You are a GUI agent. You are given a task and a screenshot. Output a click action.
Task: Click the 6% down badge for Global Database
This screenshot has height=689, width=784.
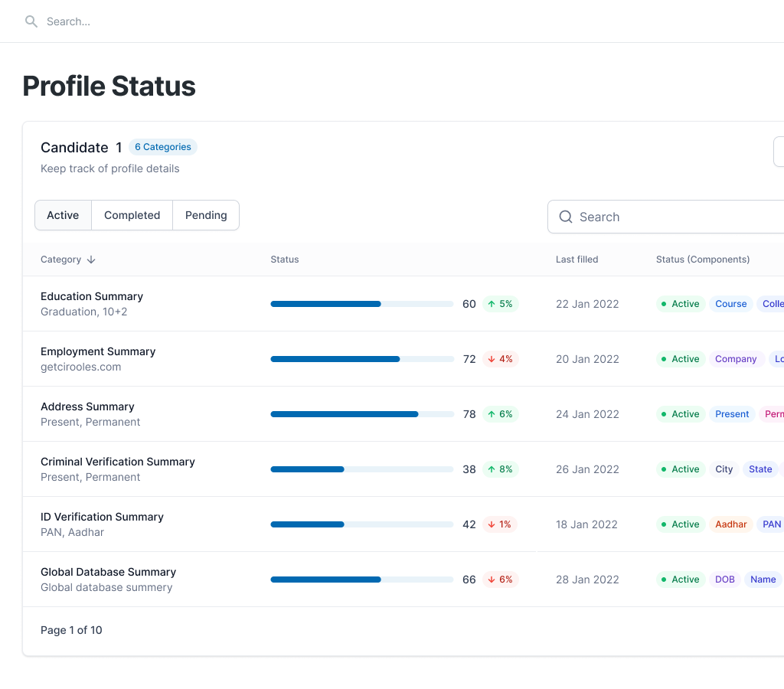[x=500, y=580]
